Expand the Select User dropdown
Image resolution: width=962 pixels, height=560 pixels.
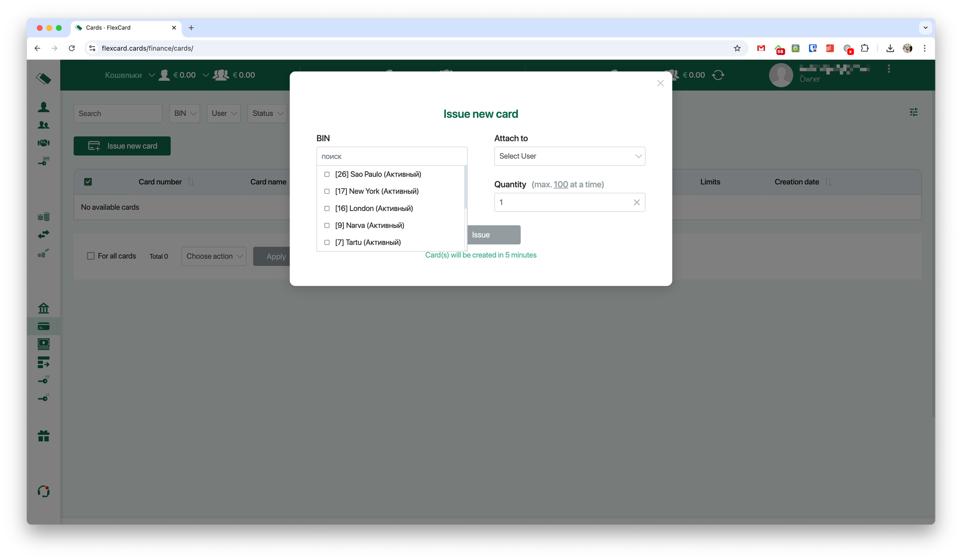(x=570, y=156)
